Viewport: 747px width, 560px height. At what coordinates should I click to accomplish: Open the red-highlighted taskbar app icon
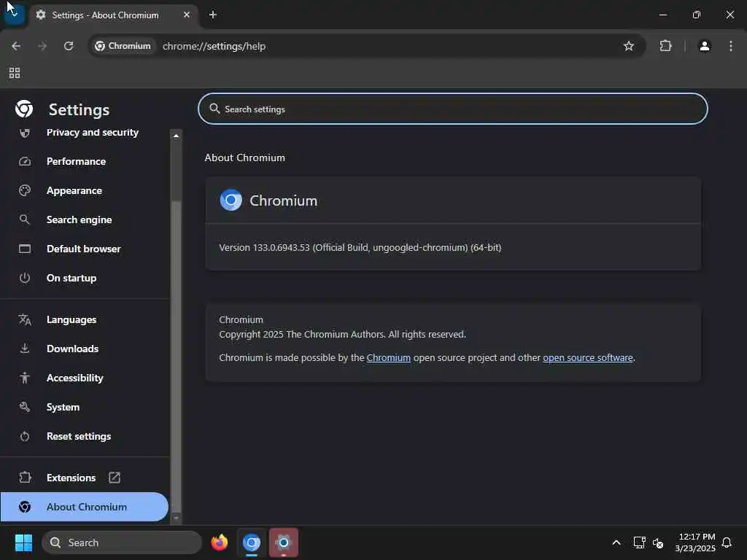click(284, 542)
